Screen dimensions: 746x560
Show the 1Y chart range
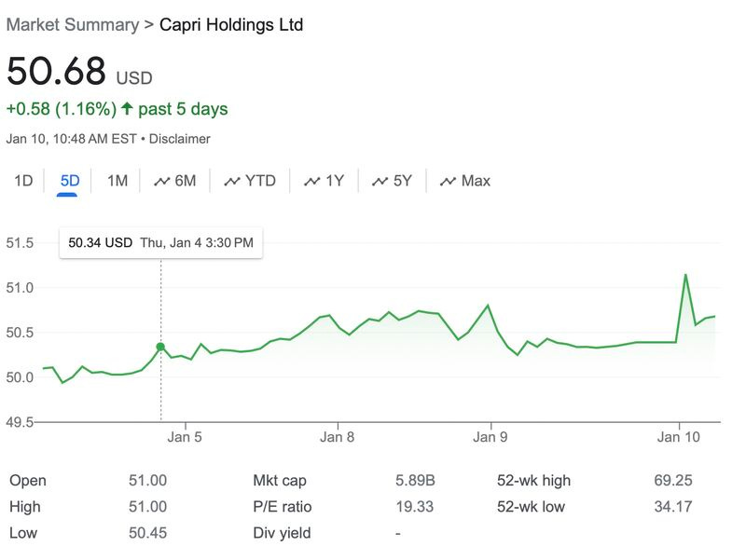coord(324,181)
